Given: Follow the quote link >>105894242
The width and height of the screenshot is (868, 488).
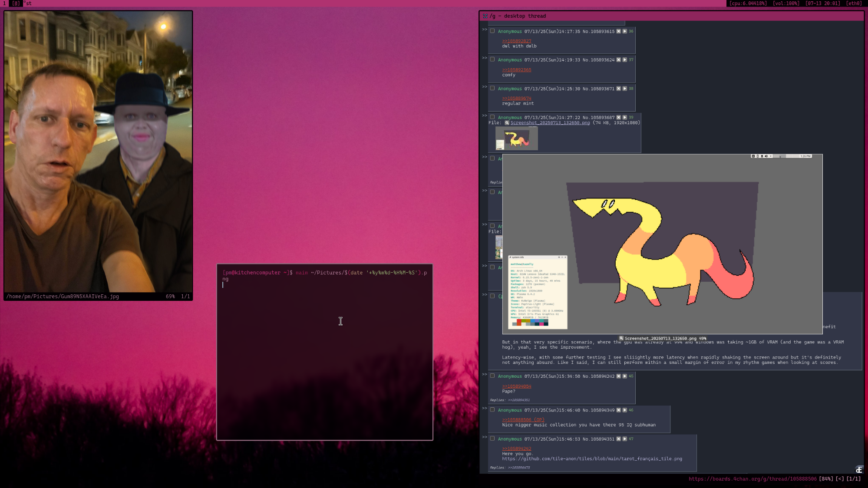Looking at the screenshot, I should coord(517,448).
